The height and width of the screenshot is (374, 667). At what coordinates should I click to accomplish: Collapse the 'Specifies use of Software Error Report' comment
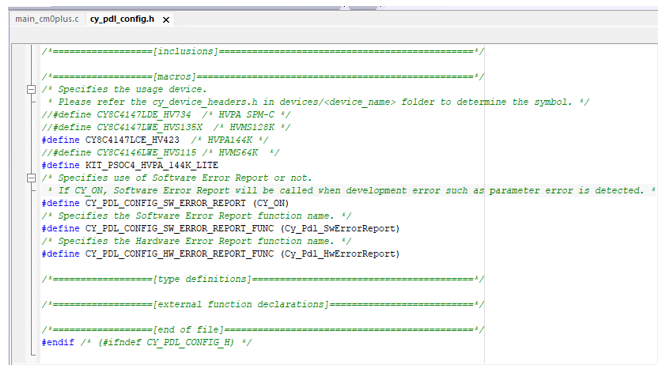coord(31,178)
